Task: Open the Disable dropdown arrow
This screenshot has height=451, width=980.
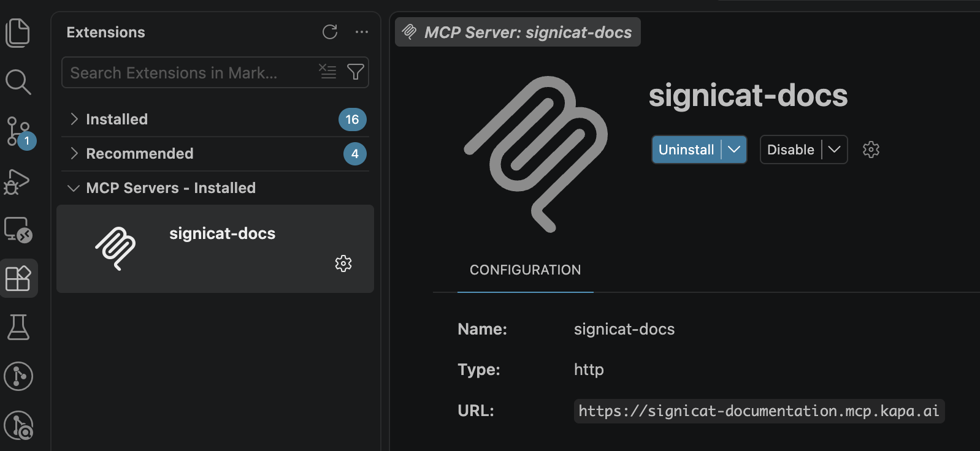Action: 834,150
